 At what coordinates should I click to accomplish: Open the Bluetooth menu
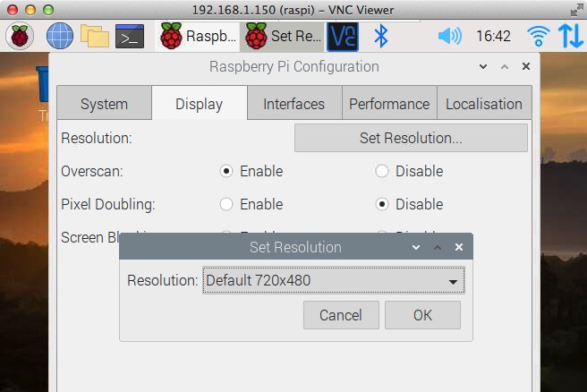[x=381, y=36]
